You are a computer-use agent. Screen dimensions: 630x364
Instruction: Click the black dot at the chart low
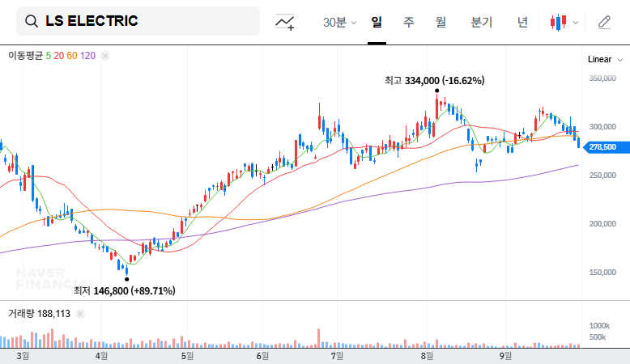[x=126, y=279]
